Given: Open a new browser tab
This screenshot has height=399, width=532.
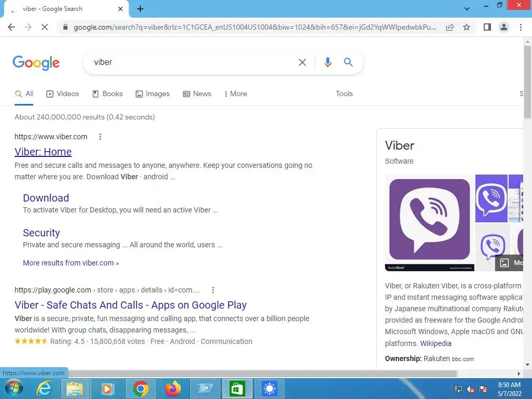Looking at the screenshot, I should coord(140,9).
